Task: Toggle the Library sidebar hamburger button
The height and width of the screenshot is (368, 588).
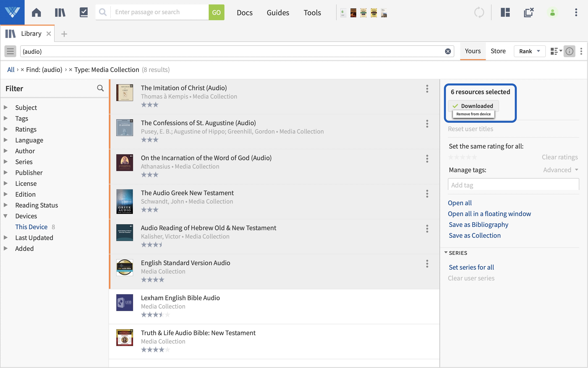Action: point(10,51)
